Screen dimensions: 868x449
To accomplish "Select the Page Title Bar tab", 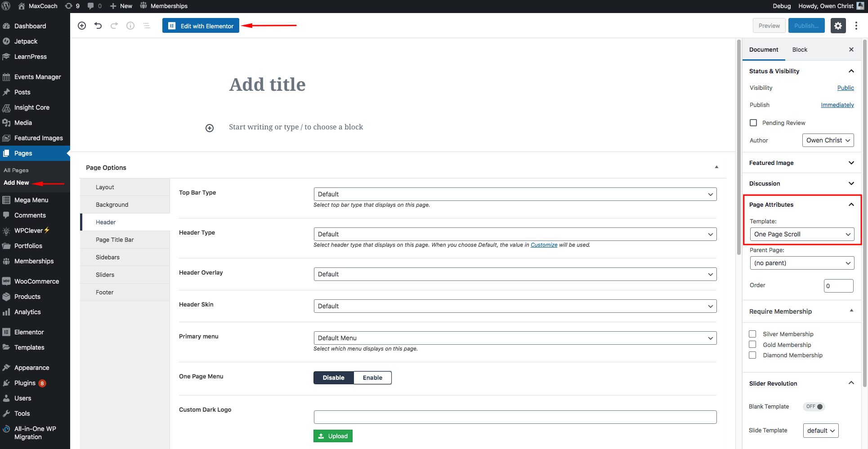I will 125,240.
